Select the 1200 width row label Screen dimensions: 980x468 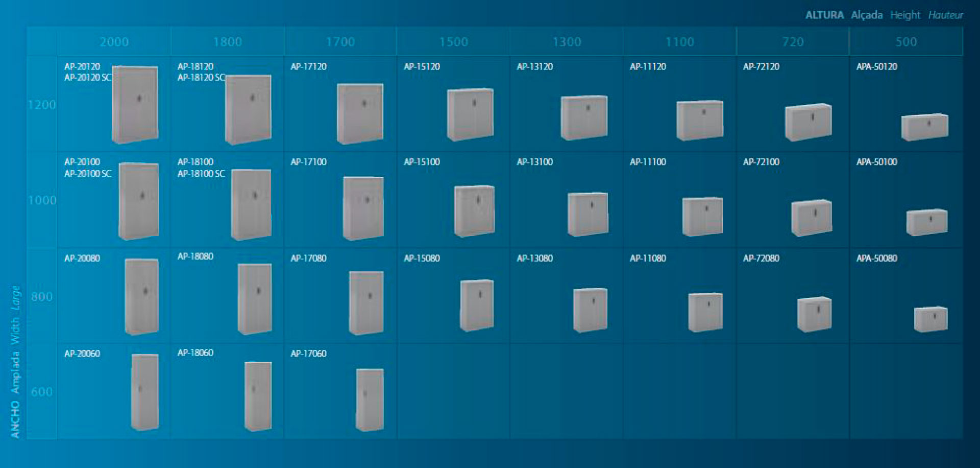42,105
